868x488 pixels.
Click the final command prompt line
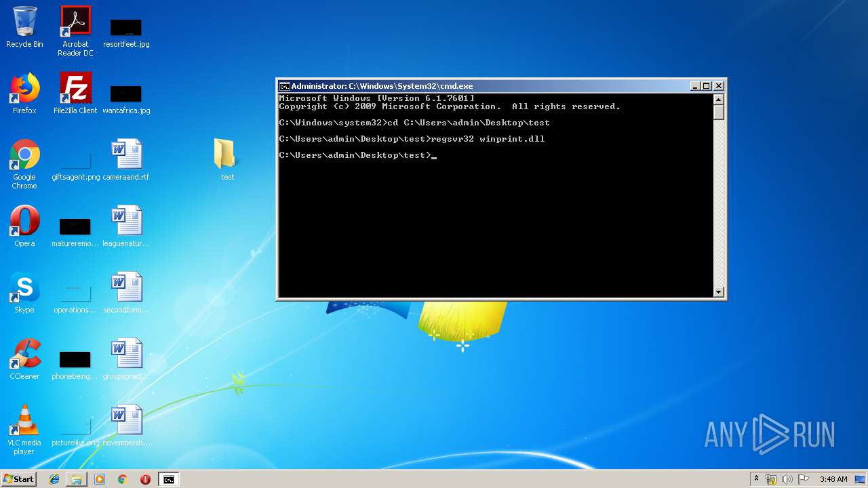click(x=358, y=155)
